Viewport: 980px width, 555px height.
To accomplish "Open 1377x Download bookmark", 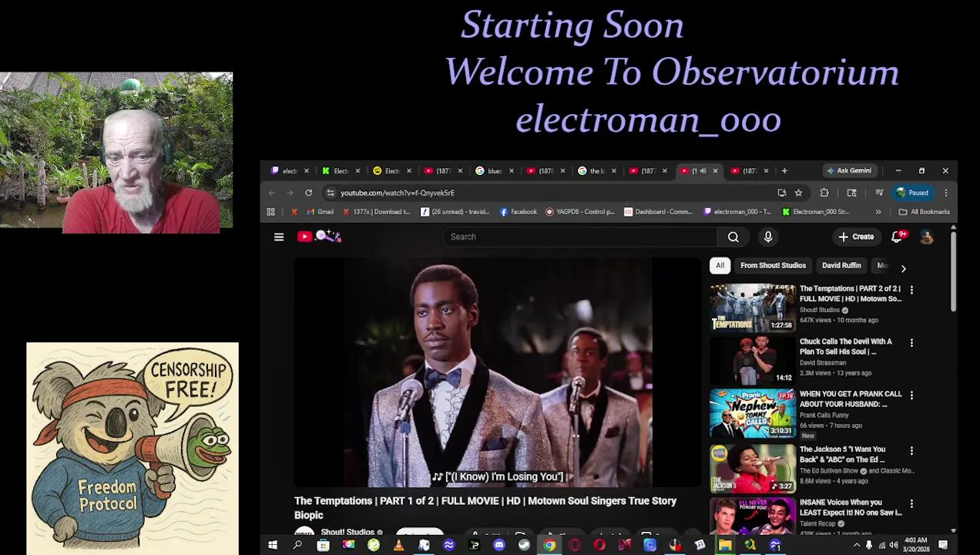I will point(376,212).
